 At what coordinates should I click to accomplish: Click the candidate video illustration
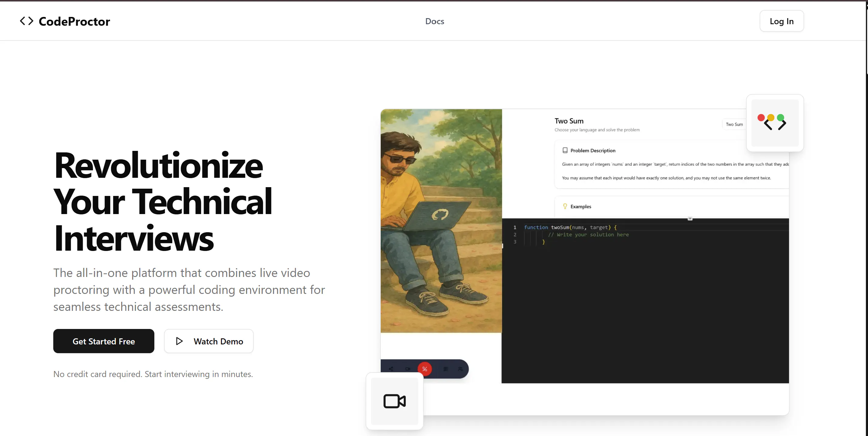coord(441,221)
